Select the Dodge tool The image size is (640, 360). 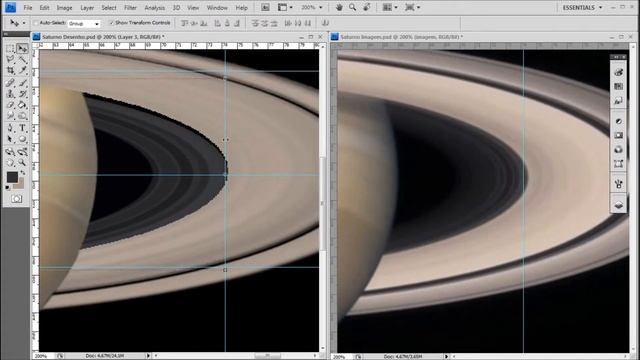[x=22, y=116]
